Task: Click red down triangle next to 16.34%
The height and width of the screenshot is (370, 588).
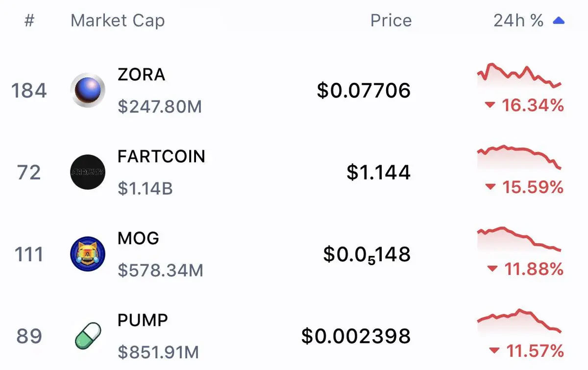Action: pos(490,105)
